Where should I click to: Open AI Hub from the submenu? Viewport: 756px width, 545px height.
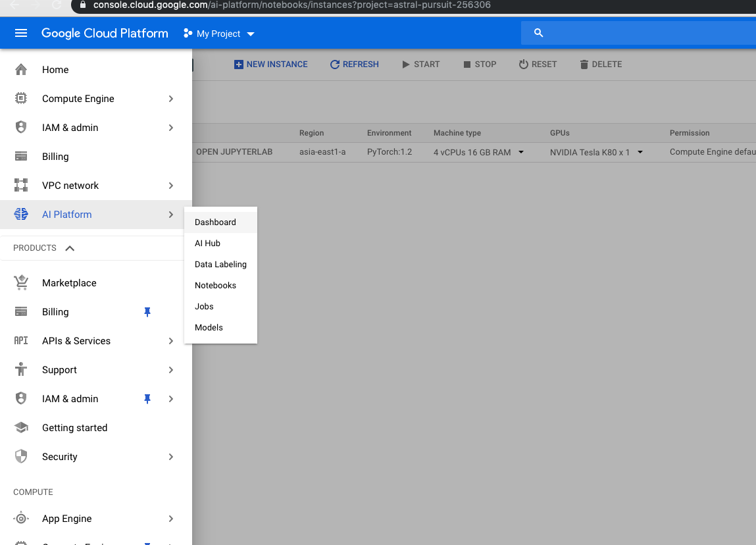pos(220,244)
